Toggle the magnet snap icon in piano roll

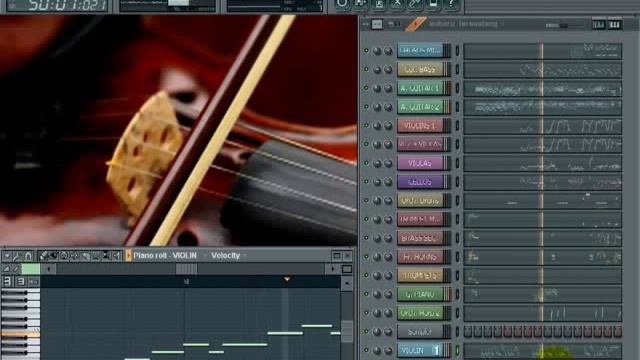[x=28, y=256]
